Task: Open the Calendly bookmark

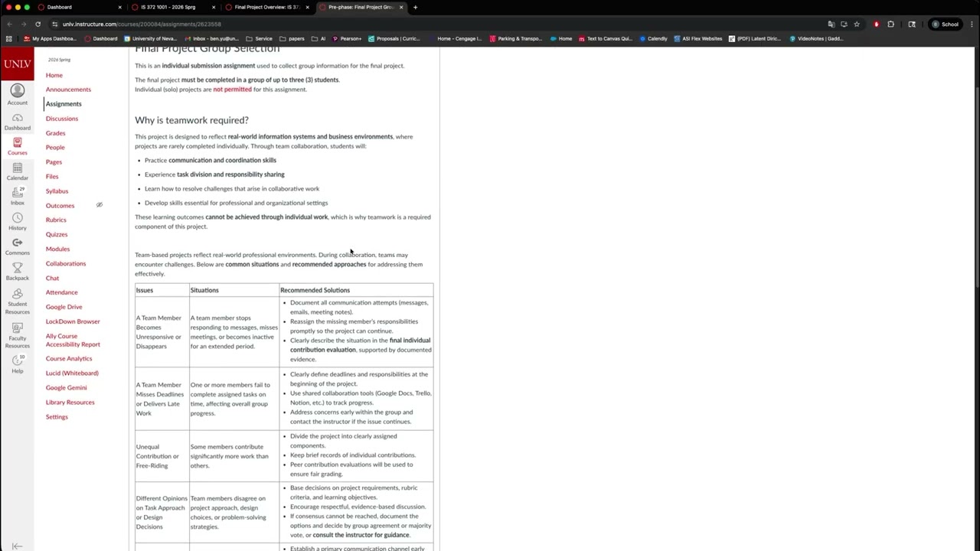Action: tap(654, 38)
